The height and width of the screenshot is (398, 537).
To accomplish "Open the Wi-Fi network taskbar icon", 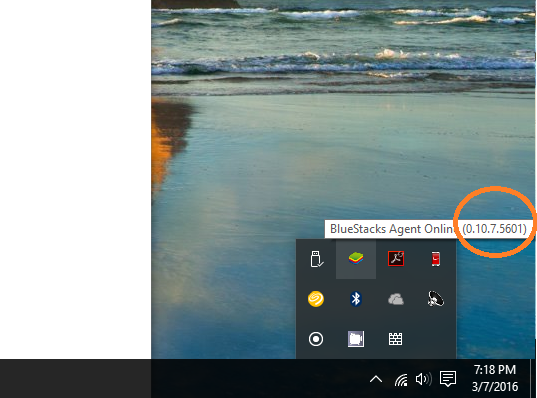I will pos(401,380).
